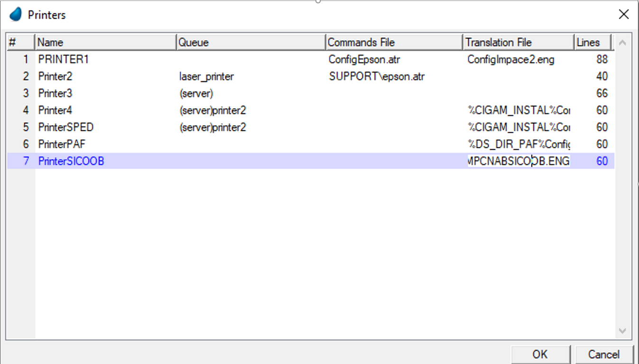This screenshot has width=639, height=364.
Task: Click the laser_printer queue cell
Action: pos(206,76)
